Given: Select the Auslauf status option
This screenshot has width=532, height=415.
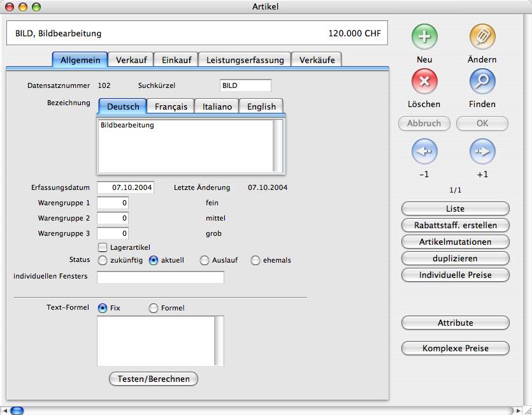Looking at the screenshot, I should pyautogui.click(x=205, y=260).
